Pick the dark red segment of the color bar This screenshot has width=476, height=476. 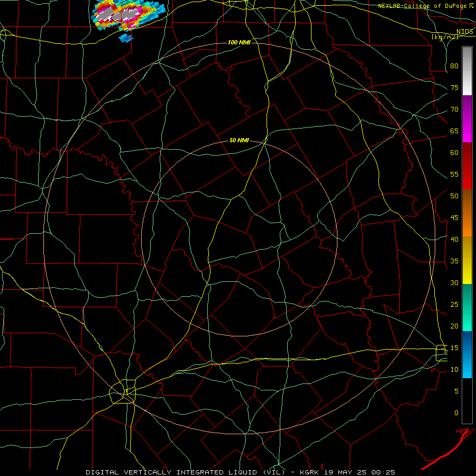[x=467, y=166]
